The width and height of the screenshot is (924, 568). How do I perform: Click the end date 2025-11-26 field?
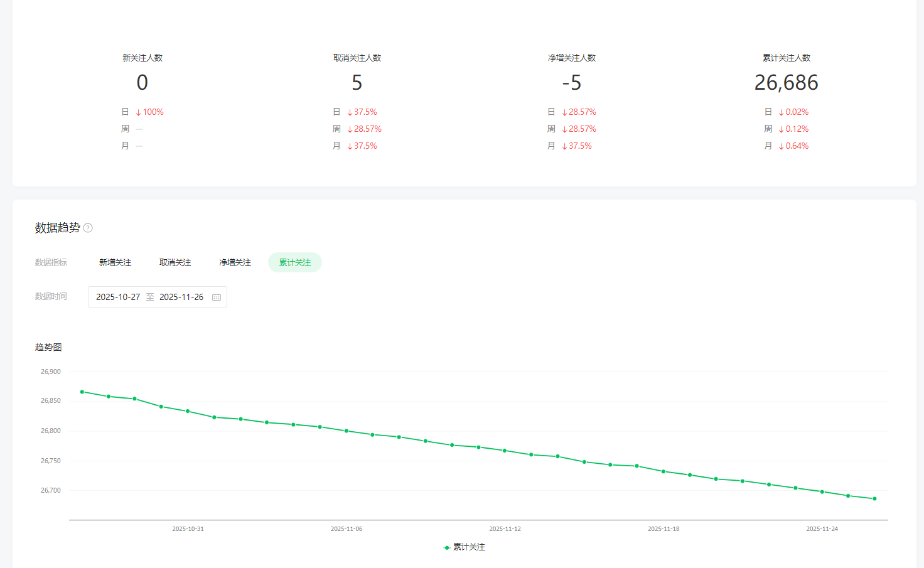pos(181,297)
